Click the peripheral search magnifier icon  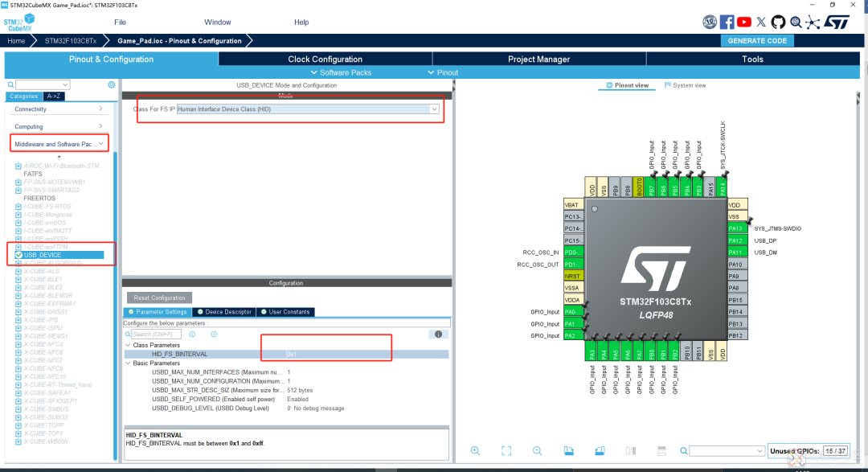[10, 84]
